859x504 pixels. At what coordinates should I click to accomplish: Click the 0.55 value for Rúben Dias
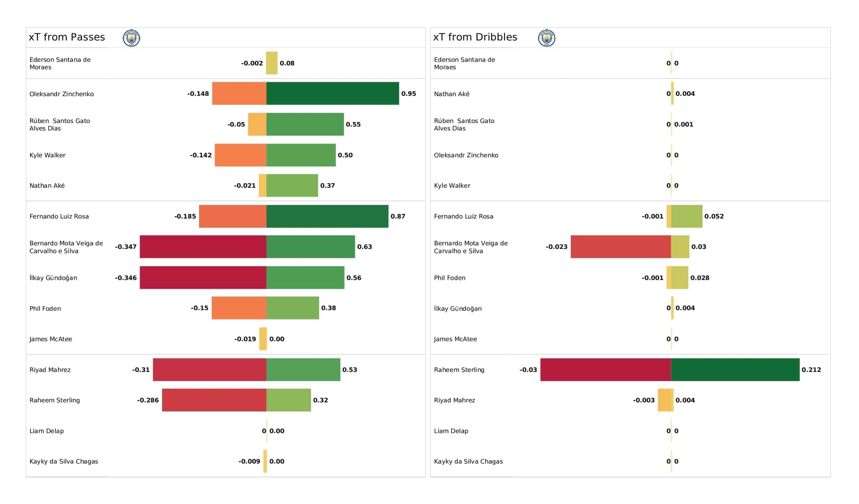[353, 125]
